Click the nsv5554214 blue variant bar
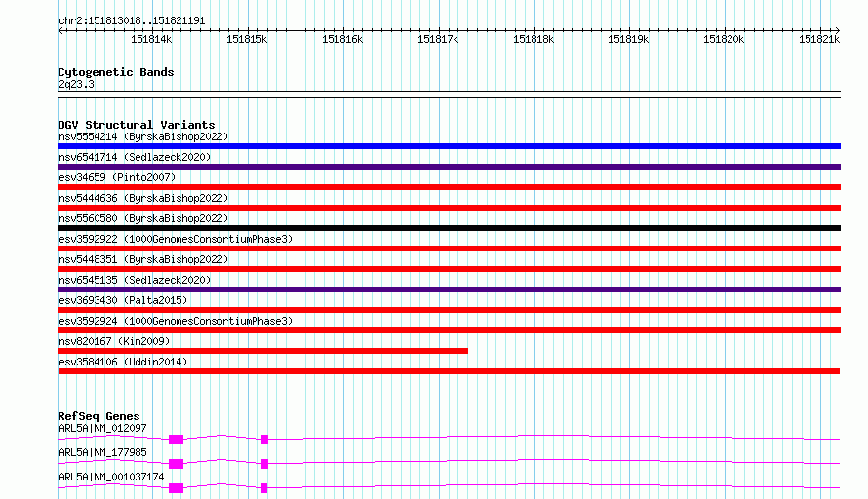868x499 pixels. point(449,146)
